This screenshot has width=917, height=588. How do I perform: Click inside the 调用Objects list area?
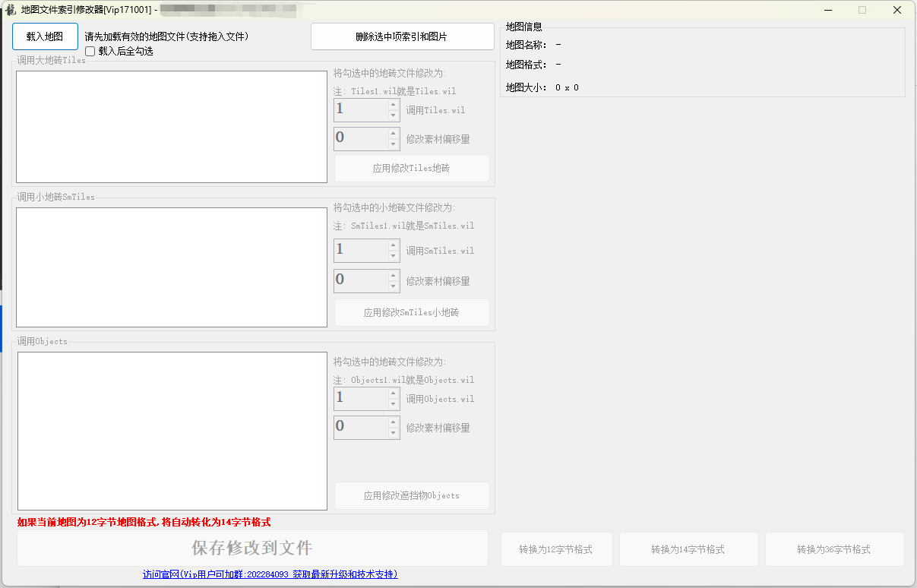pos(171,429)
